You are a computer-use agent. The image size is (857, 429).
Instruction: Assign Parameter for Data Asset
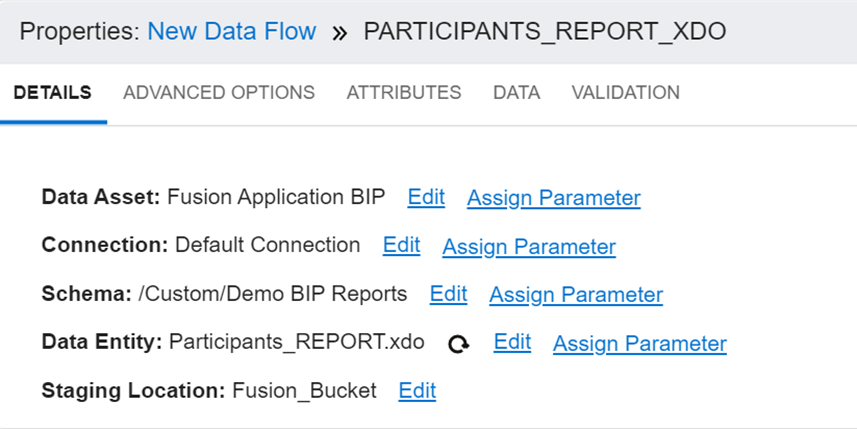click(x=554, y=198)
